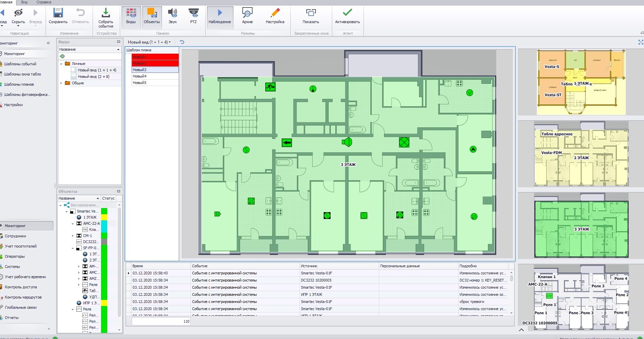Select the DC3232... БИУ icon

(79, 242)
